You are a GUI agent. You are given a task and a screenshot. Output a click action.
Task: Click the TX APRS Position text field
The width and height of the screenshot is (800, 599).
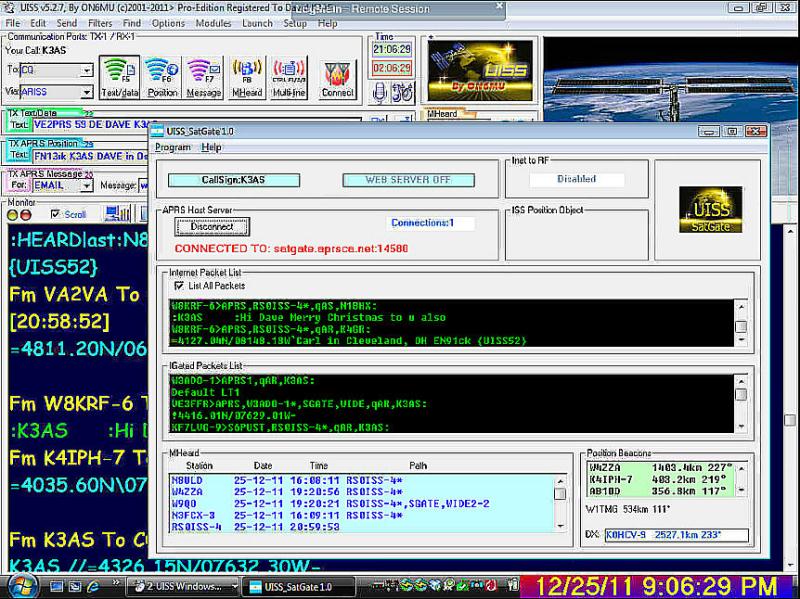pyautogui.click(x=90, y=156)
